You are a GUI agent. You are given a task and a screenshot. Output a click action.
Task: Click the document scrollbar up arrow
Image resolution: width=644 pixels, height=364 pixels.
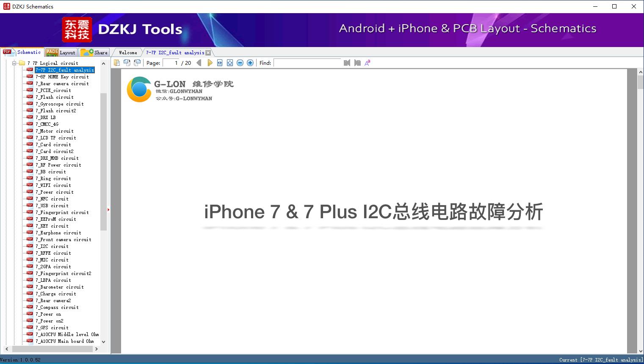point(640,72)
